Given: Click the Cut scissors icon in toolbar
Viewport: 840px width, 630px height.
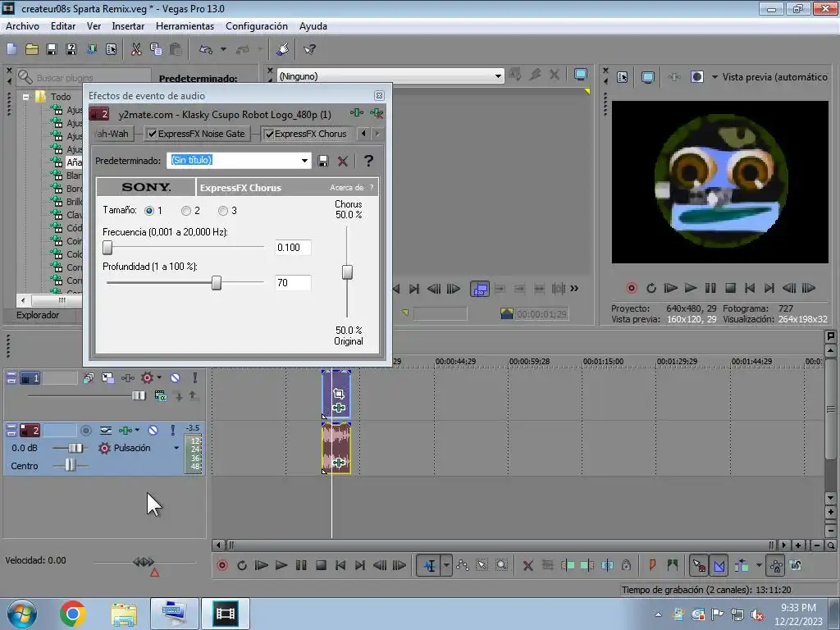Looking at the screenshot, I should 136,49.
